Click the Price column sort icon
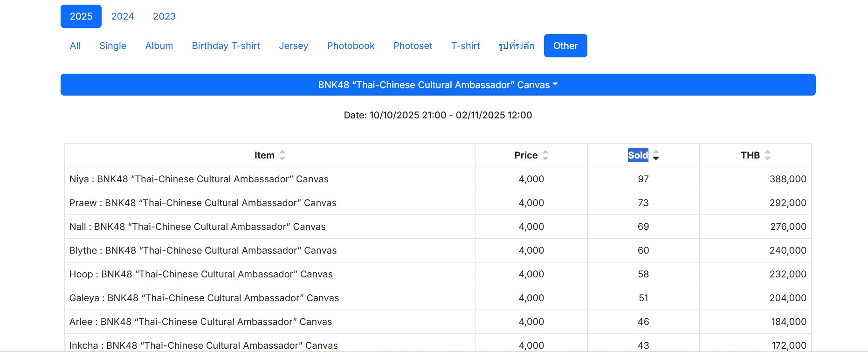868x352 pixels. tap(545, 155)
